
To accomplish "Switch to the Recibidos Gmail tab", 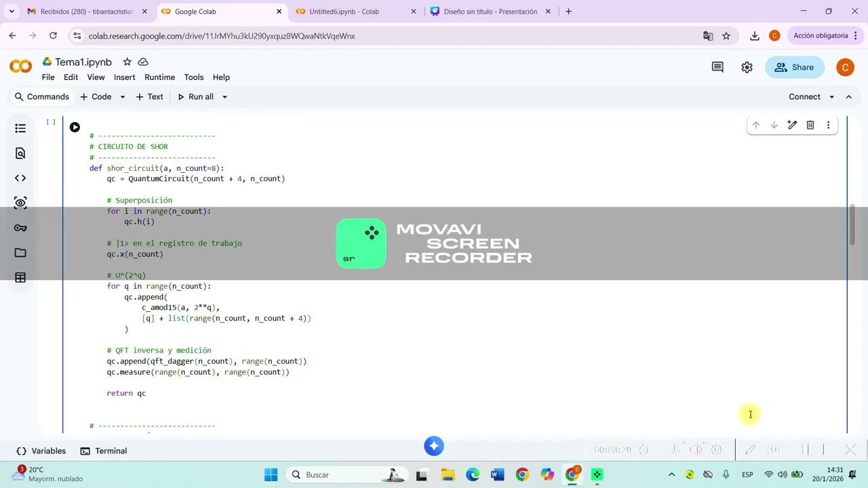I will 87,12.
